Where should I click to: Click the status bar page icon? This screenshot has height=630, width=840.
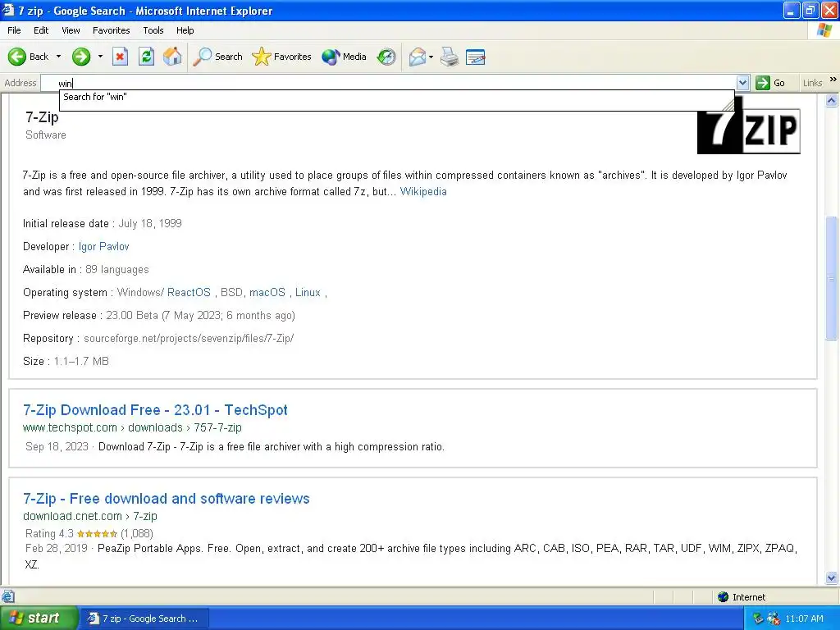pyautogui.click(x=8, y=597)
